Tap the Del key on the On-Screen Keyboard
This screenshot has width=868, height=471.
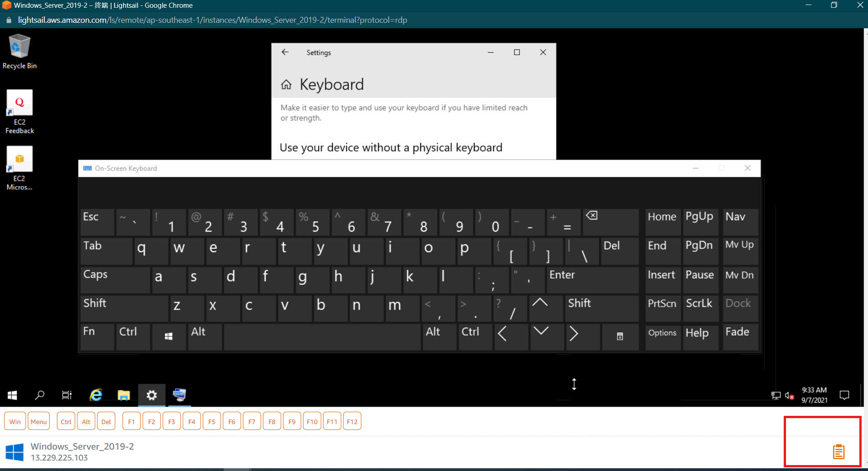click(x=620, y=251)
